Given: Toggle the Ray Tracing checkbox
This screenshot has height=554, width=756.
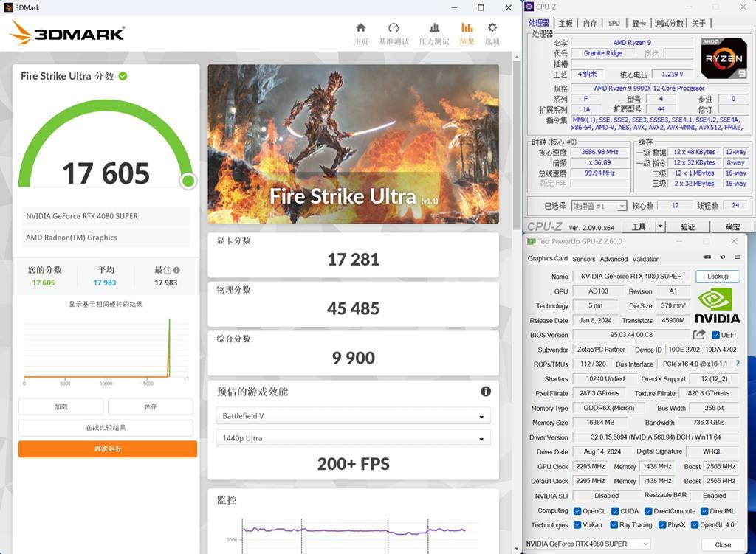Looking at the screenshot, I should (614, 525).
